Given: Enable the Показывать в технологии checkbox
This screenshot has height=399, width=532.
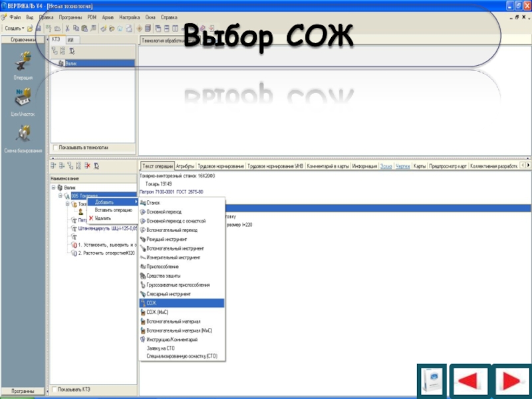Looking at the screenshot, I should coord(55,148).
